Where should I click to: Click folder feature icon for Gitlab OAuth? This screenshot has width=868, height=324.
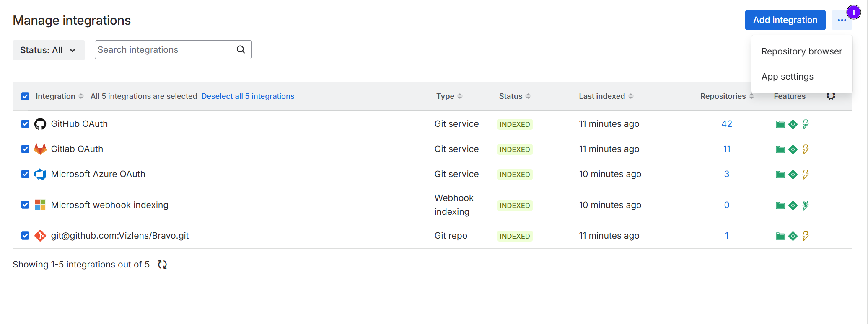click(780, 149)
